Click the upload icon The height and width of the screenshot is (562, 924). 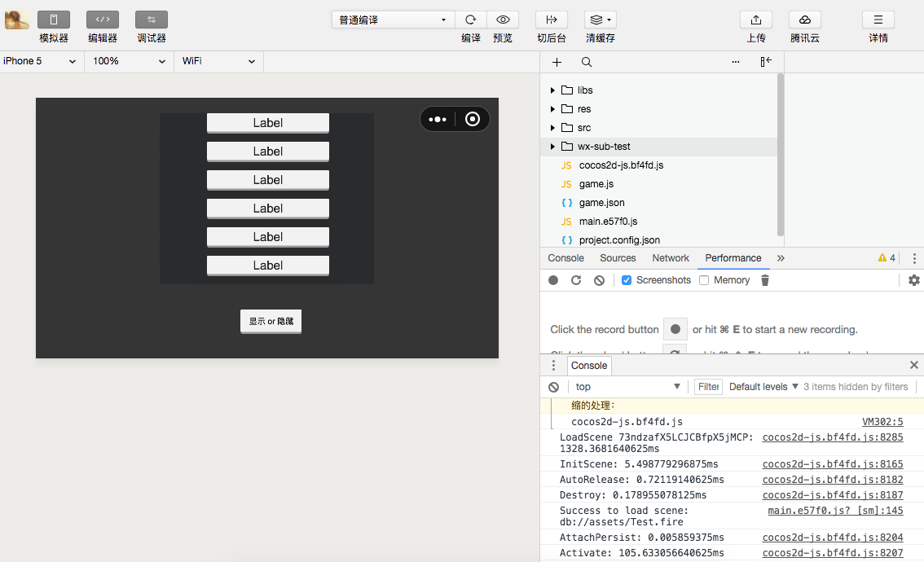(755, 20)
